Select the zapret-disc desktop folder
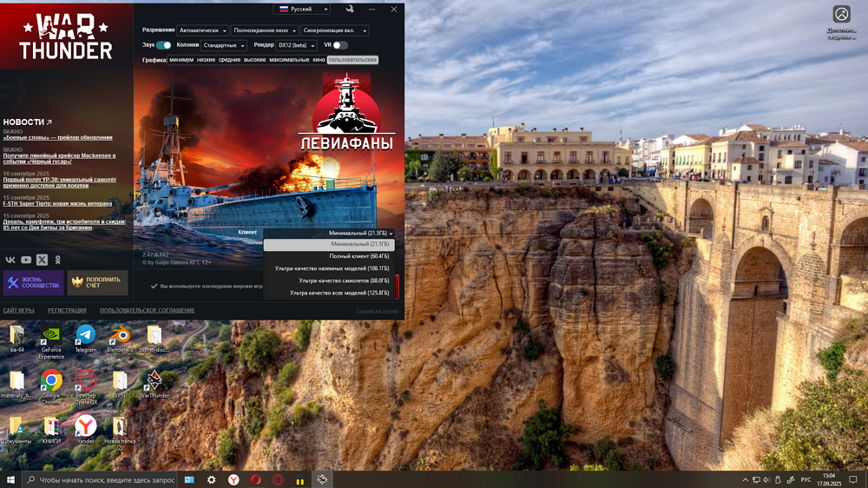Image resolution: width=868 pixels, height=488 pixels. (154, 339)
